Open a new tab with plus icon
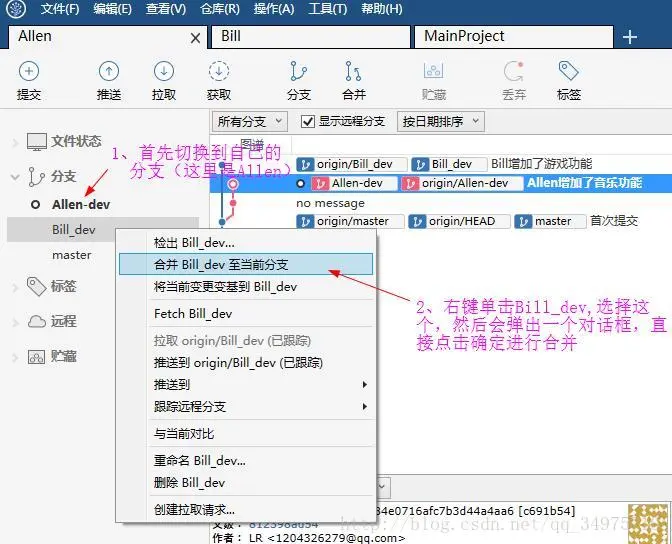The image size is (672, 544). (x=630, y=37)
